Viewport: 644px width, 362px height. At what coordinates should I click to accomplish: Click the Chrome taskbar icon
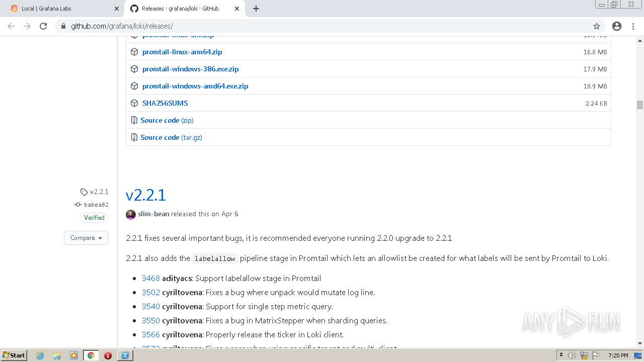coord(91,355)
